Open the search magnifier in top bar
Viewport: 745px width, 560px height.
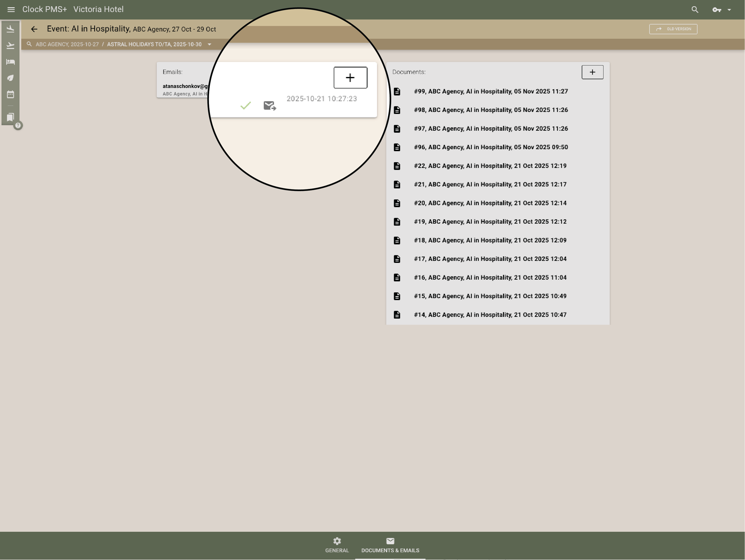coord(694,9)
